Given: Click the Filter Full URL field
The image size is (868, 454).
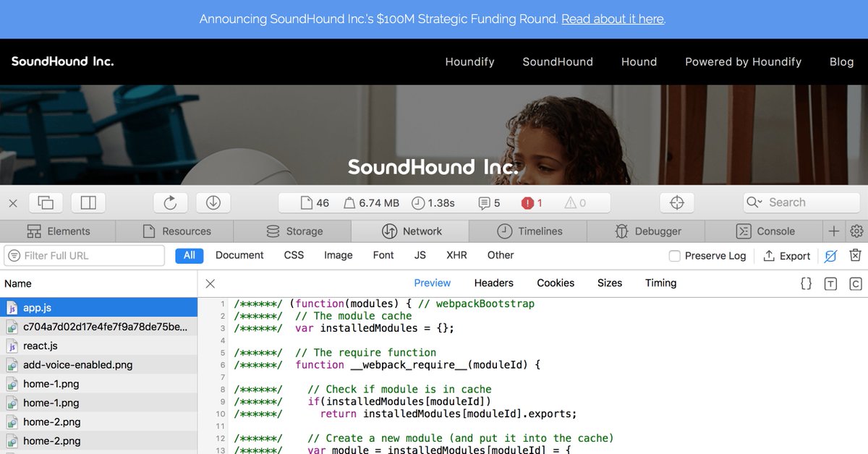Looking at the screenshot, I should click(85, 256).
